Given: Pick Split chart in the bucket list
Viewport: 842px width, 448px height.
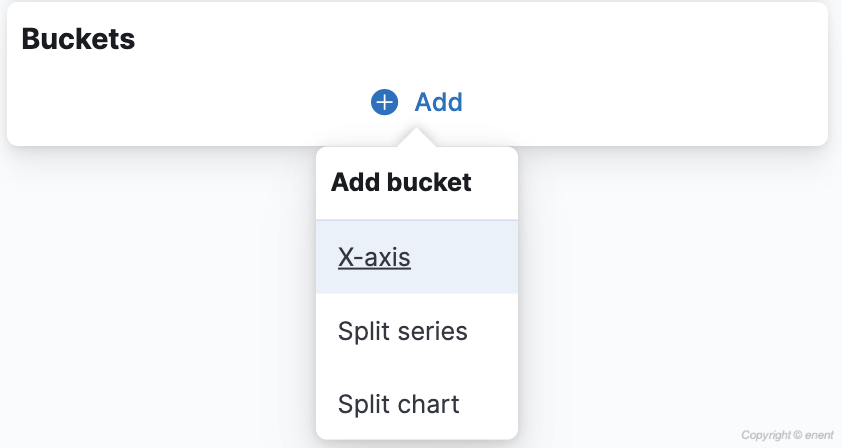Looking at the screenshot, I should (417, 404).
